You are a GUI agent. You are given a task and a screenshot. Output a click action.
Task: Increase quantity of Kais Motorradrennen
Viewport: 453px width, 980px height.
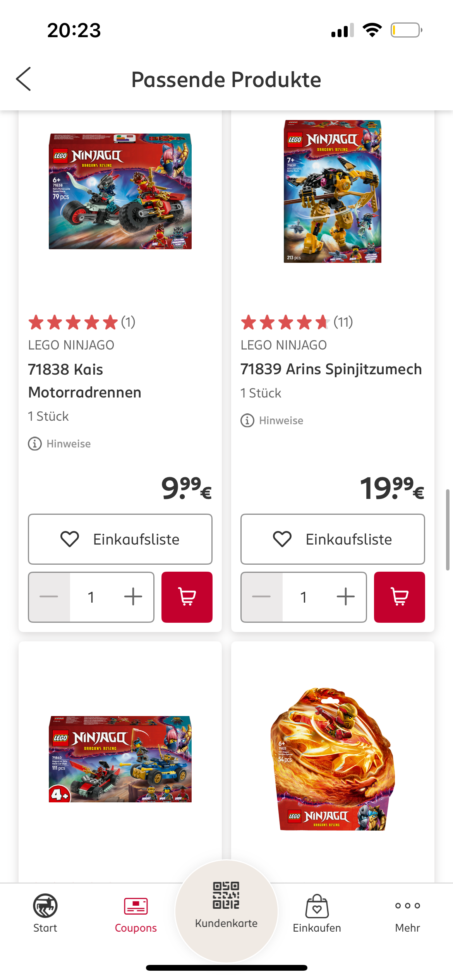pos(133,597)
